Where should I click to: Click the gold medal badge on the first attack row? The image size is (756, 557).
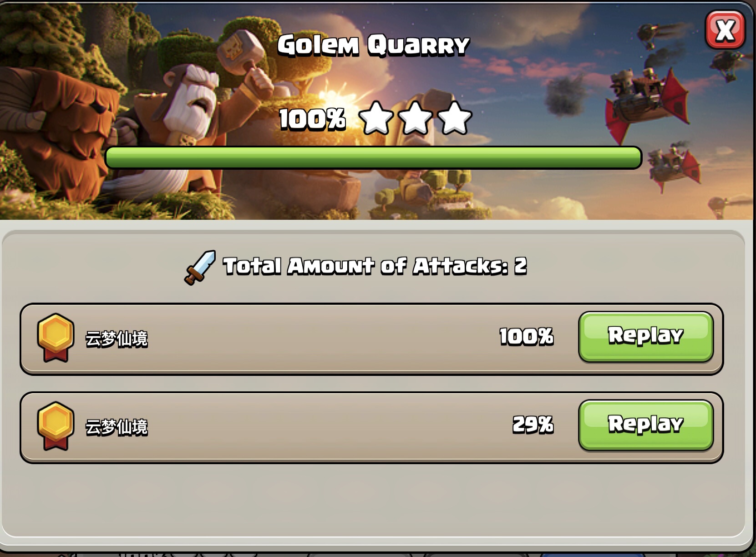coord(56,338)
